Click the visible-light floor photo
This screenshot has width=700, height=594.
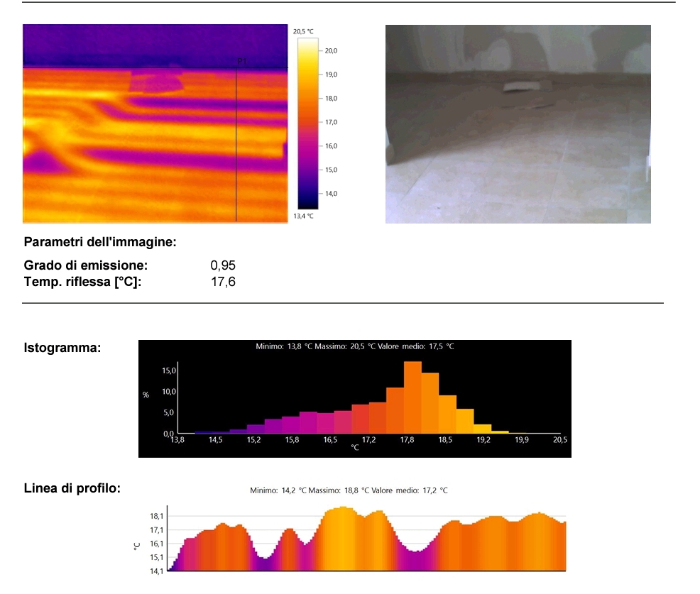click(x=518, y=124)
